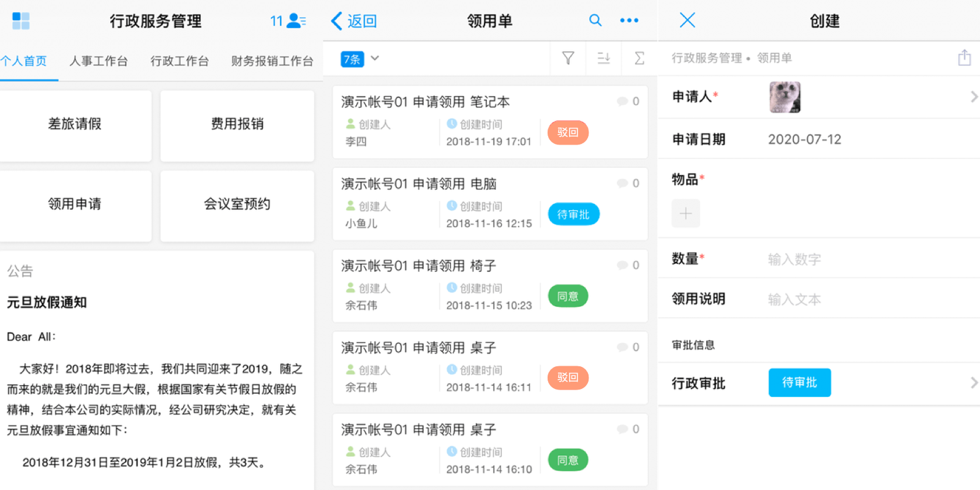This screenshot has width=980, height=490.
Task: Switch to the 人事工作台 tab
Action: (x=99, y=61)
